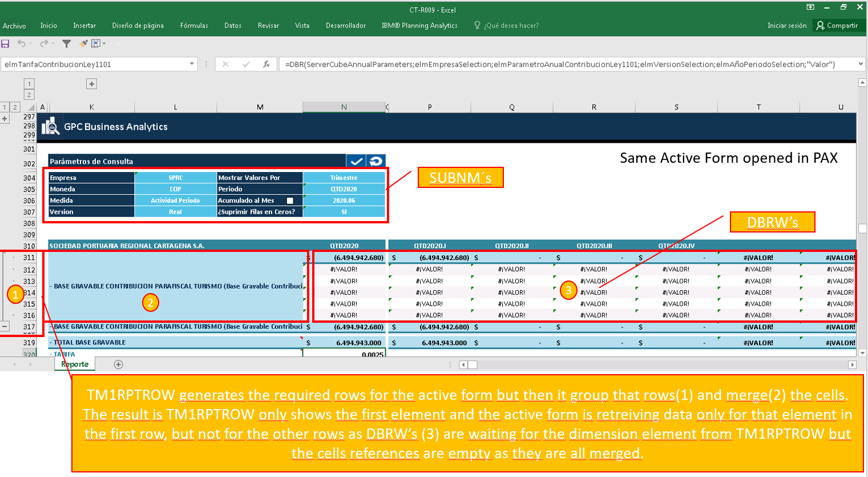Image resolution: width=868 pixels, height=477 pixels.
Task: Open the Desarrollador tab
Action: click(346, 26)
